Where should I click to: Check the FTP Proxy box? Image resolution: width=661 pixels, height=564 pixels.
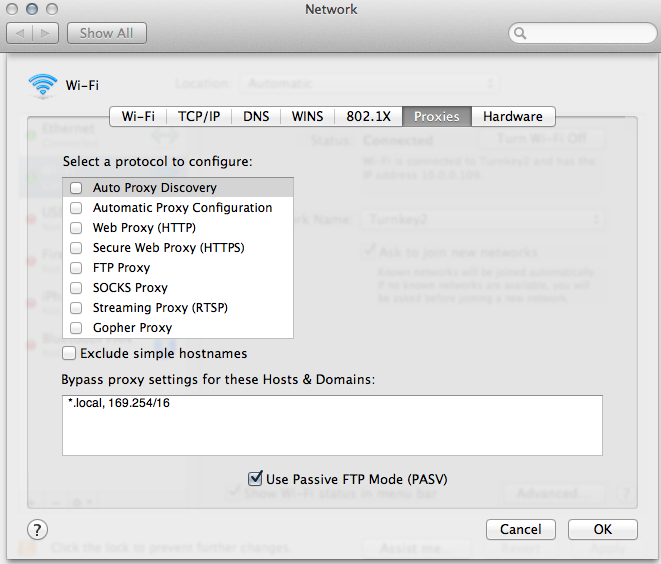(x=76, y=268)
